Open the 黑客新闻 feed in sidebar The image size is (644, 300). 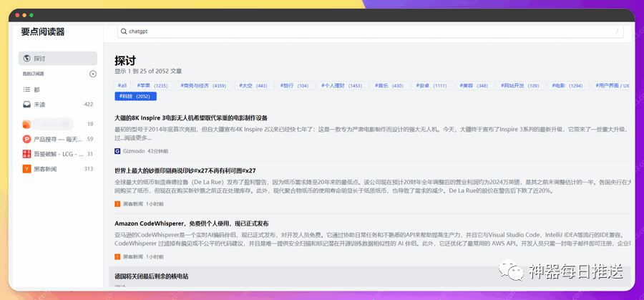pyautogui.click(x=58, y=168)
